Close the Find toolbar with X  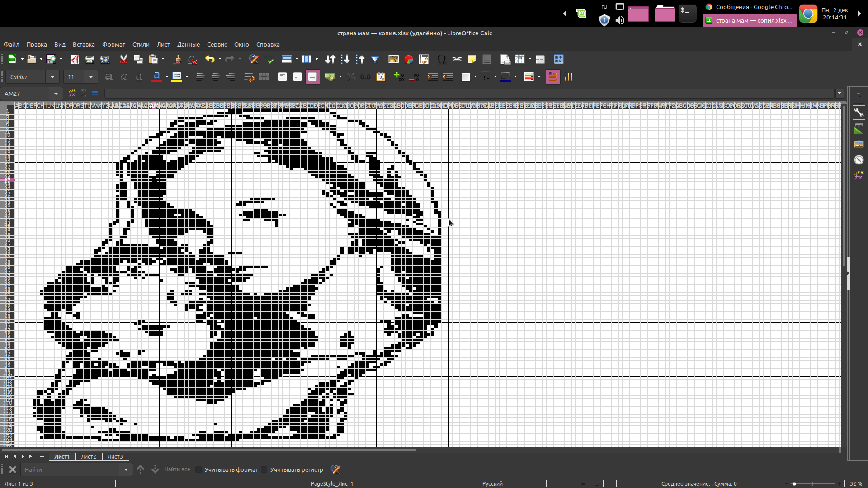coord(13,469)
